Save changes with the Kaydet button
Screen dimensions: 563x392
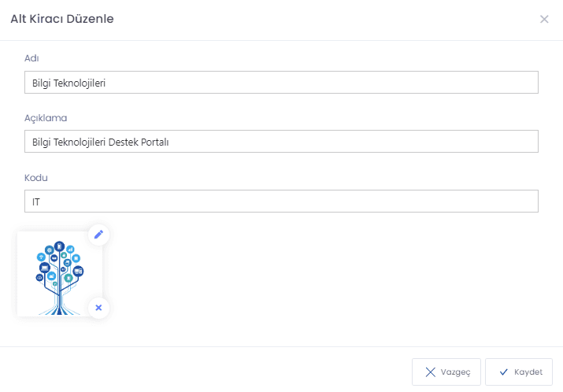(519, 372)
